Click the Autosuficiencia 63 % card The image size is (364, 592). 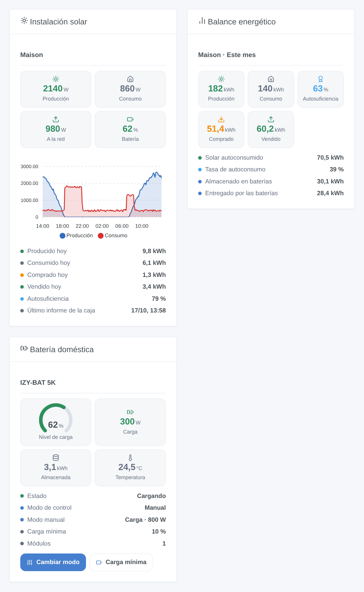(x=321, y=89)
